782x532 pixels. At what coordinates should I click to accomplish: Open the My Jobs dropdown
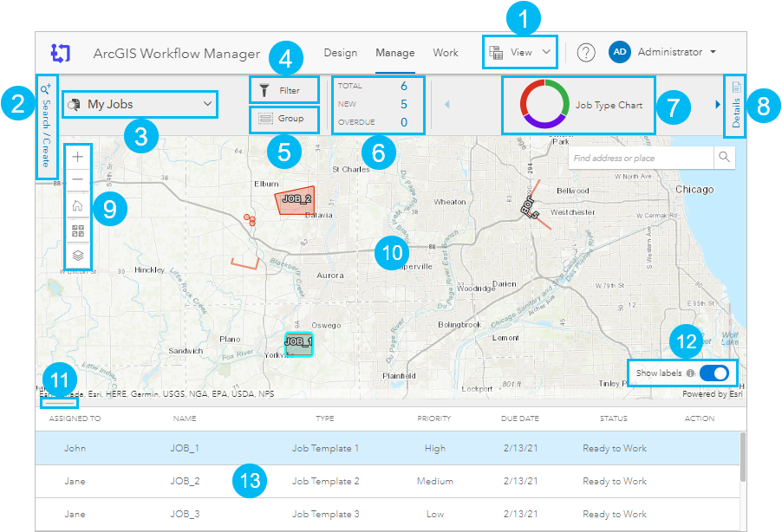pos(139,104)
